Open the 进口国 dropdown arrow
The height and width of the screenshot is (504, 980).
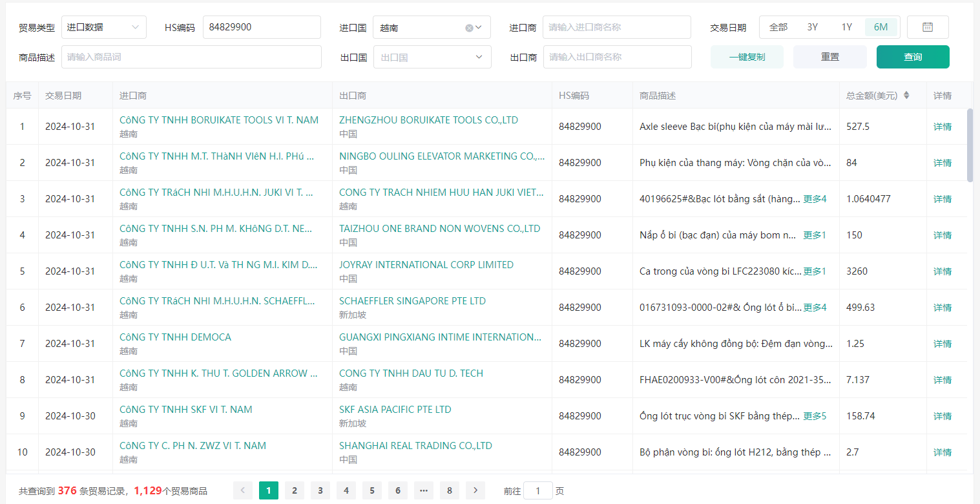coord(479,27)
